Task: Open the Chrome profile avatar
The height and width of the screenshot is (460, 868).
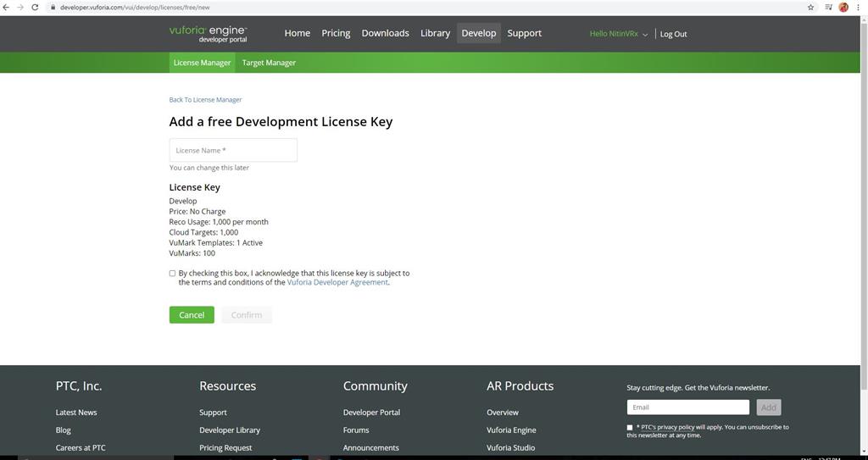Action: (843, 7)
